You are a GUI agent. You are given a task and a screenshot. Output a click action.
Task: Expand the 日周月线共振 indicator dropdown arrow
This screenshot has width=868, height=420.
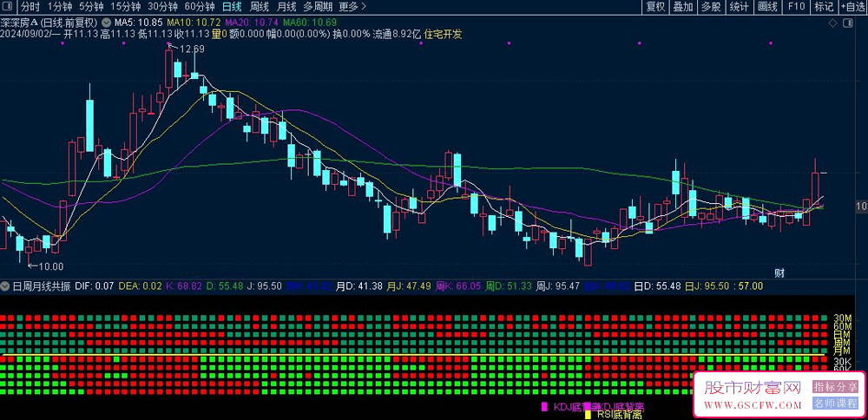pyautogui.click(x=5, y=286)
